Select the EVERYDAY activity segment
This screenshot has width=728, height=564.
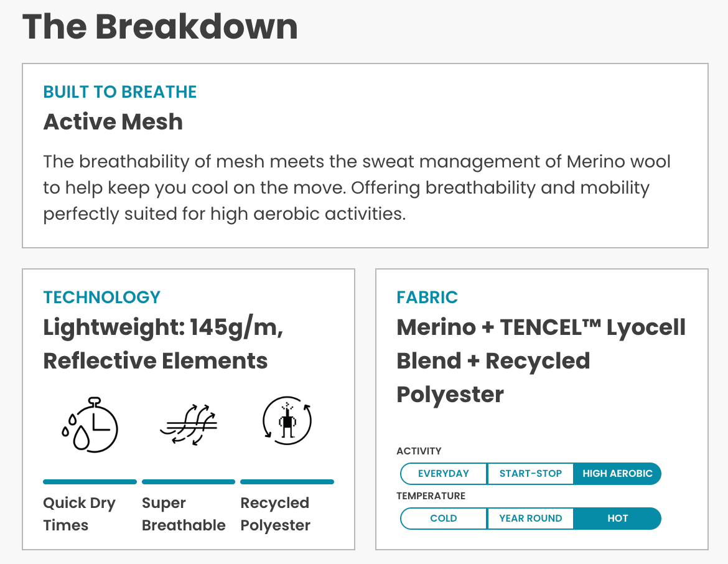coord(443,474)
